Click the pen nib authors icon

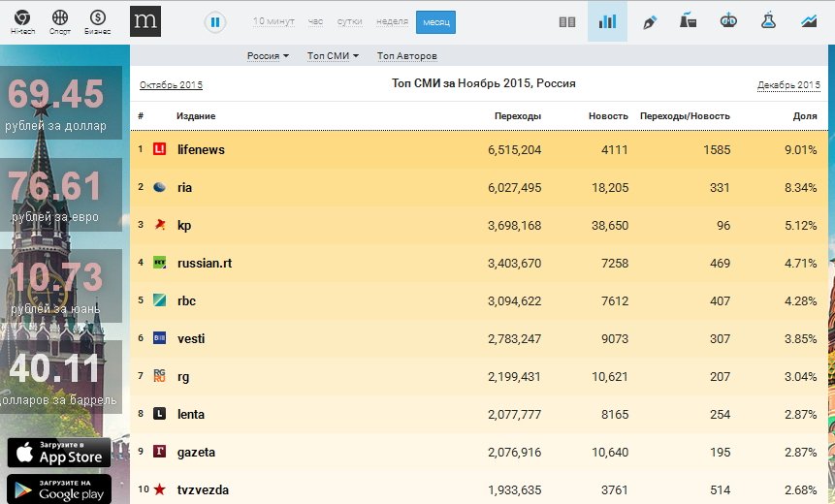coord(649,22)
